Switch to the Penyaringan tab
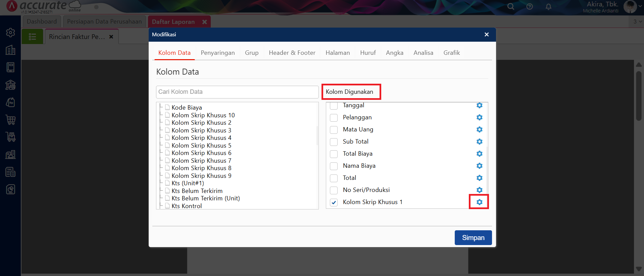The width and height of the screenshot is (644, 276). (217, 53)
